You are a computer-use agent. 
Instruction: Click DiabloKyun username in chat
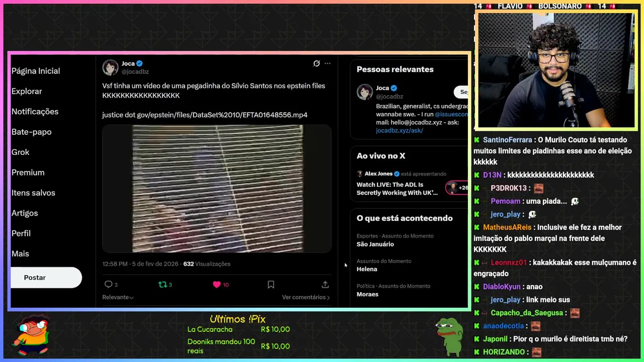[502, 287]
